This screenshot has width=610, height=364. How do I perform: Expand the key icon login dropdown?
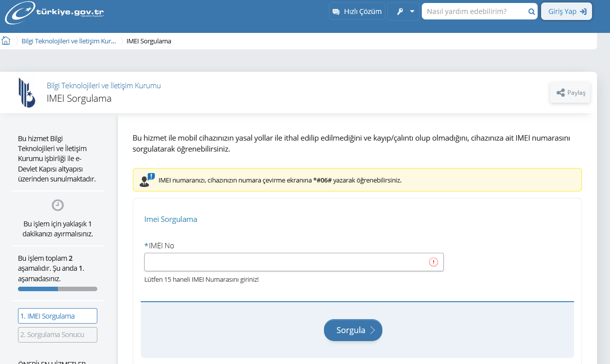[404, 11]
